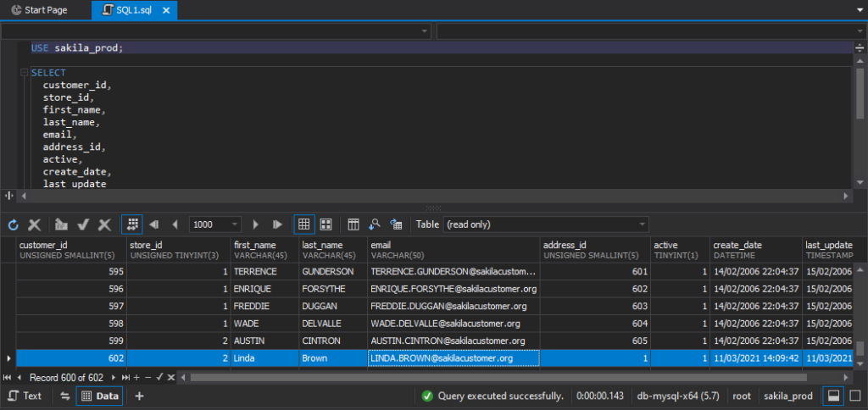Open the column visibility icon
Image resolution: width=868 pixels, height=410 pixels.
click(353, 224)
